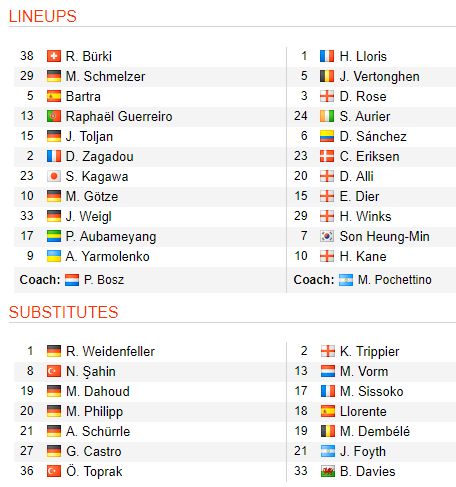Image resolution: width=456 pixels, height=487 pixels.
Task: Click coach M. Pochettino's name
Action: pos(394,280)
